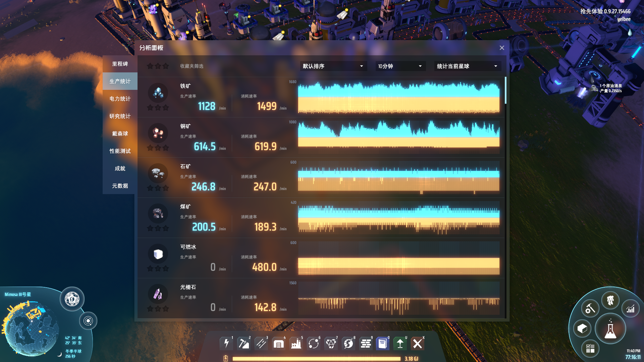The image size is (644, 362).
Task: Open build mode hammer-gear icon
Action: tap(590, 309)
